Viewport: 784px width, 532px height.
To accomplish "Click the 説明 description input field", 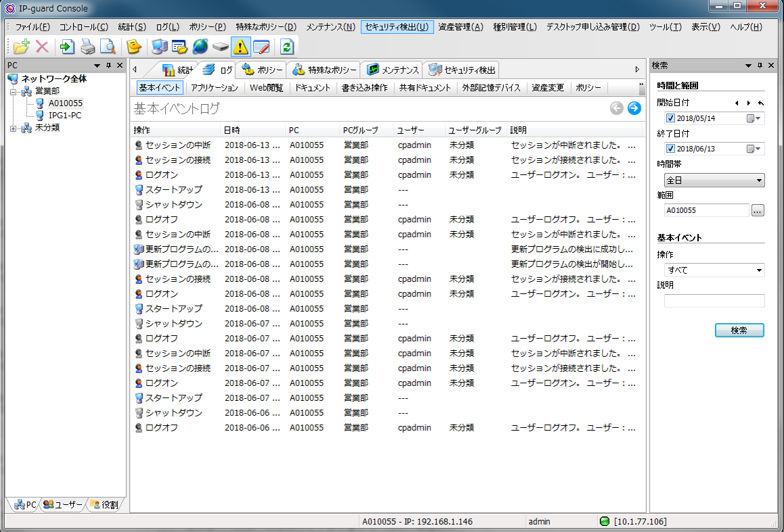I will click(714, 301).
